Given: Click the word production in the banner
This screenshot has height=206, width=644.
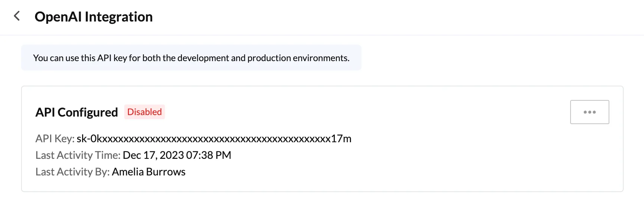Looking at the screenshot, I should [x=269, y=58].
